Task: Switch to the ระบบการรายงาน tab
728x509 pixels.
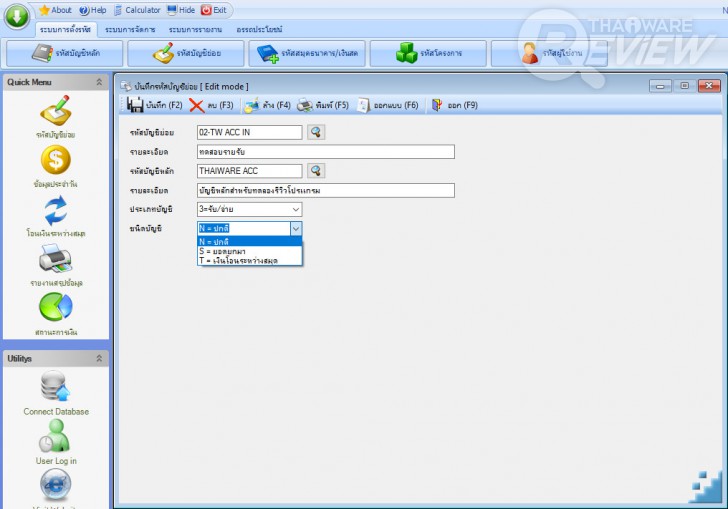Action: pos(195,30)
